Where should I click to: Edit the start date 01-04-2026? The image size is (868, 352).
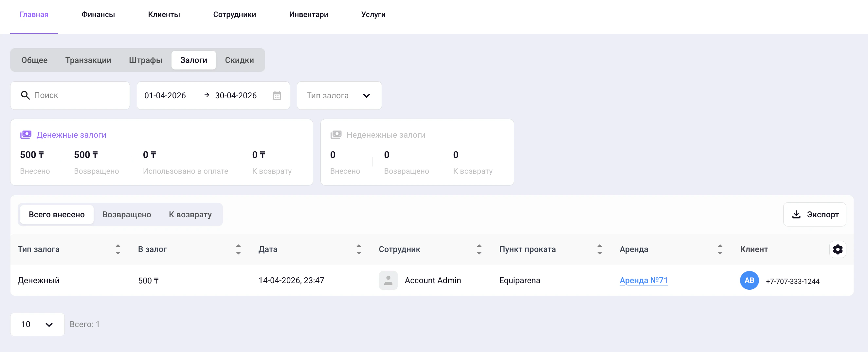pos(165,95)
